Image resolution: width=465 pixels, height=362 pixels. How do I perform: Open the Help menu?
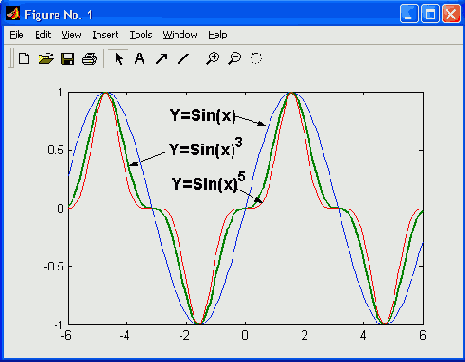pos(218,35)
